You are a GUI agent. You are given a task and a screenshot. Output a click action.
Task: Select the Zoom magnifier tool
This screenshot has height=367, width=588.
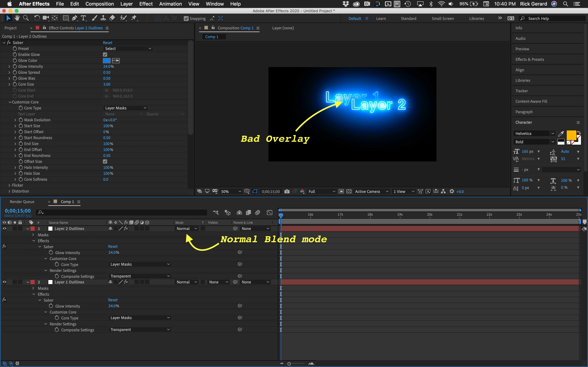[x=26, y=18]
